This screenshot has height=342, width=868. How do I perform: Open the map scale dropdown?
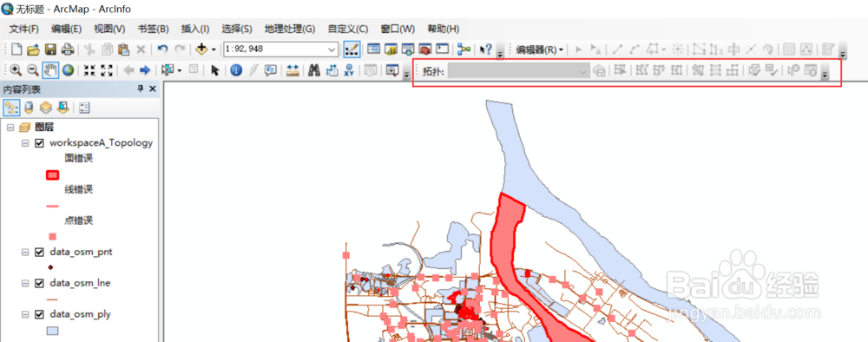click(x=332, y=49)
